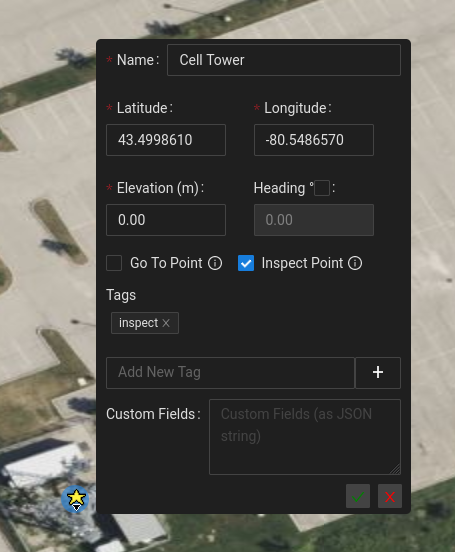Click the Add New Tag text box
This screenshot has width=455, height=552.
(230, 373)
